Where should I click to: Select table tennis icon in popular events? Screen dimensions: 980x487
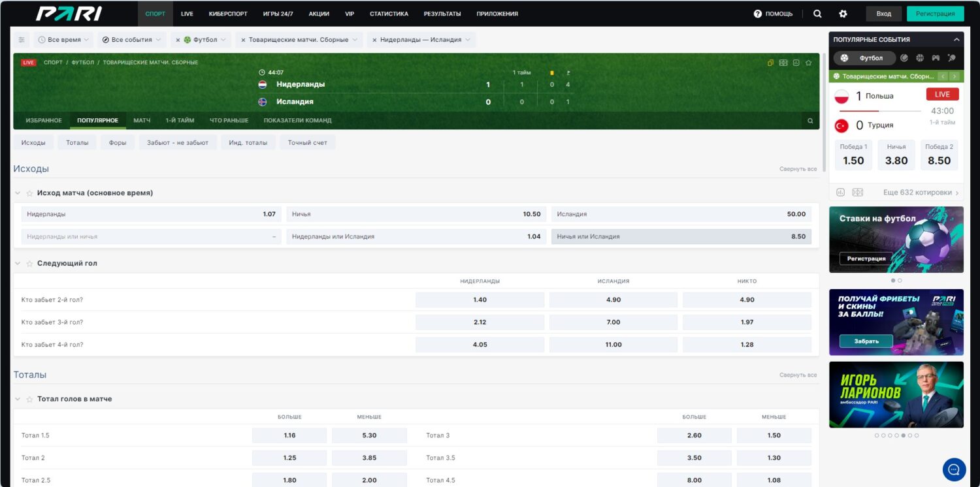tap(951, 58)
